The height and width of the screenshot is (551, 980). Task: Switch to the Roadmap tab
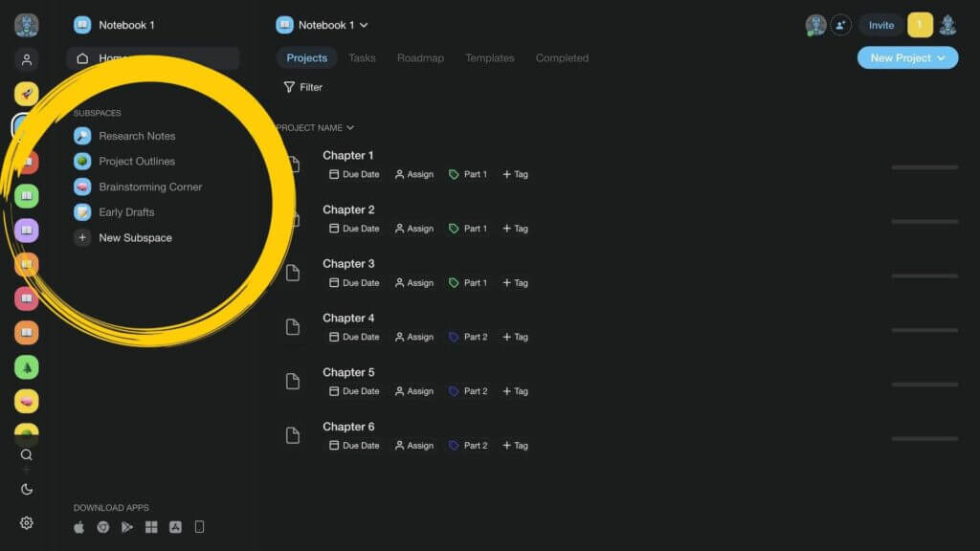pyautogui.click(x=420, y=58)
